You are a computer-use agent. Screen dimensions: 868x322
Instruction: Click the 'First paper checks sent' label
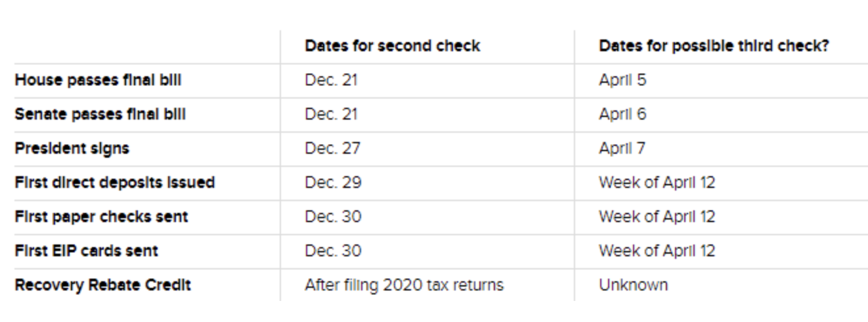101,217
